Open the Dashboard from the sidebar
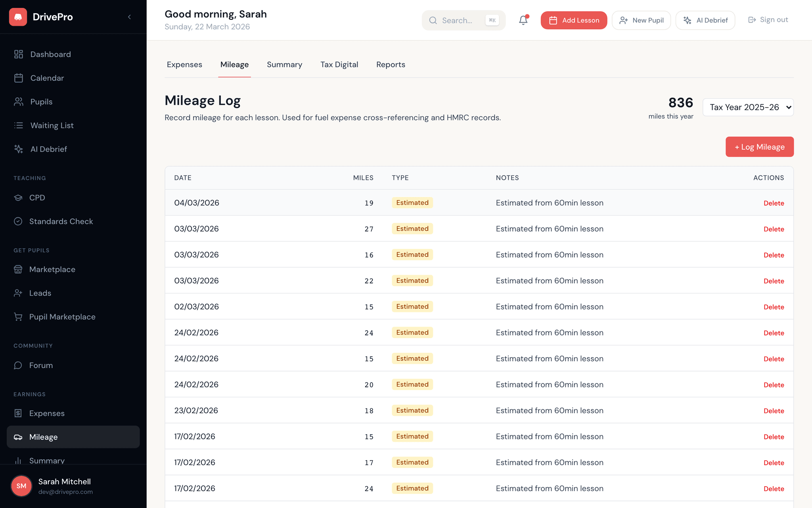812x508 pixels. pos(50,54)
